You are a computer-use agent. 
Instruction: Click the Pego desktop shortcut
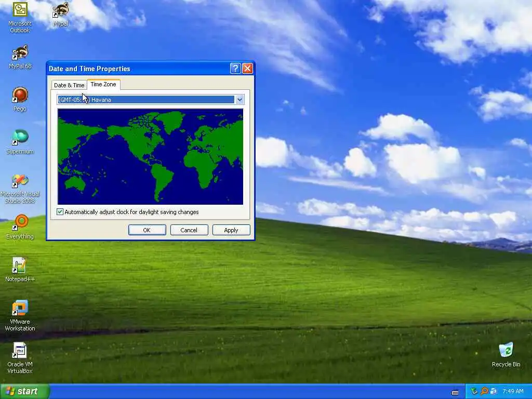20,99
